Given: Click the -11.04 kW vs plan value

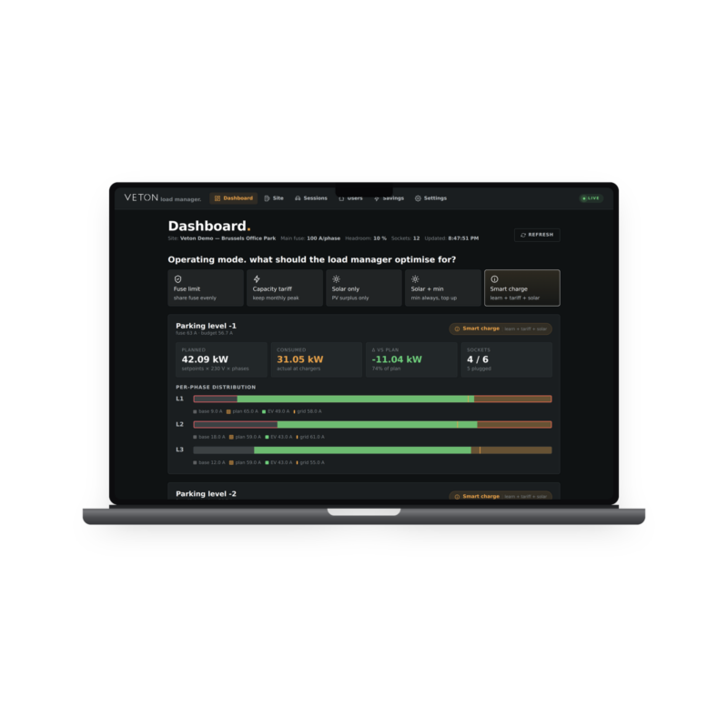Looking at the screenshot, I should click(397, 359).
